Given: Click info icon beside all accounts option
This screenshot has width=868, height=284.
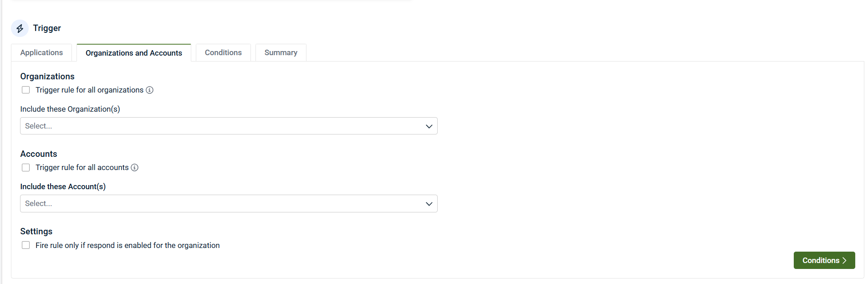Looking at the screenshot, I should (x=135, y=167).
